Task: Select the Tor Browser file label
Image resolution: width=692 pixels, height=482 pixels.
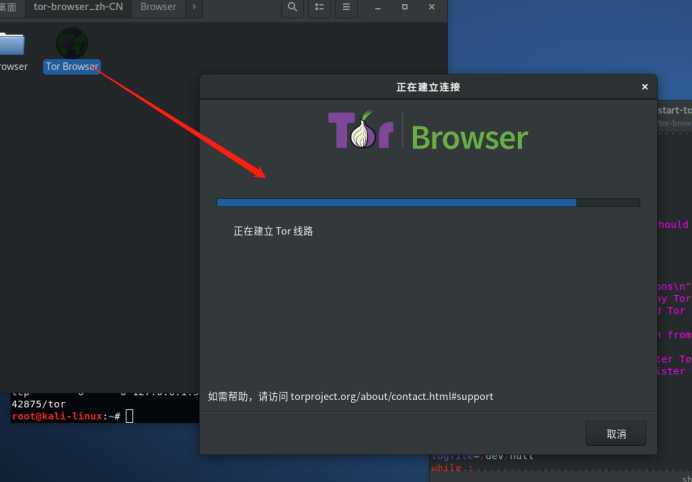Action: [72, 67]
